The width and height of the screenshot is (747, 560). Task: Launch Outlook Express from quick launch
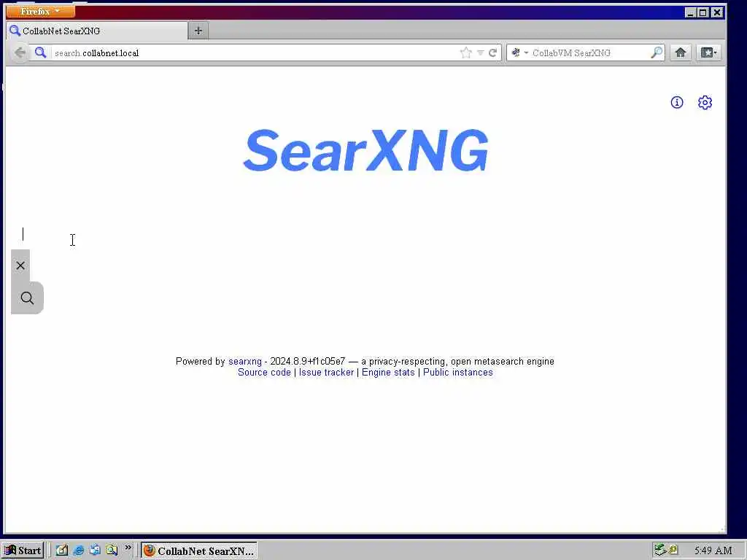[96, 551]
